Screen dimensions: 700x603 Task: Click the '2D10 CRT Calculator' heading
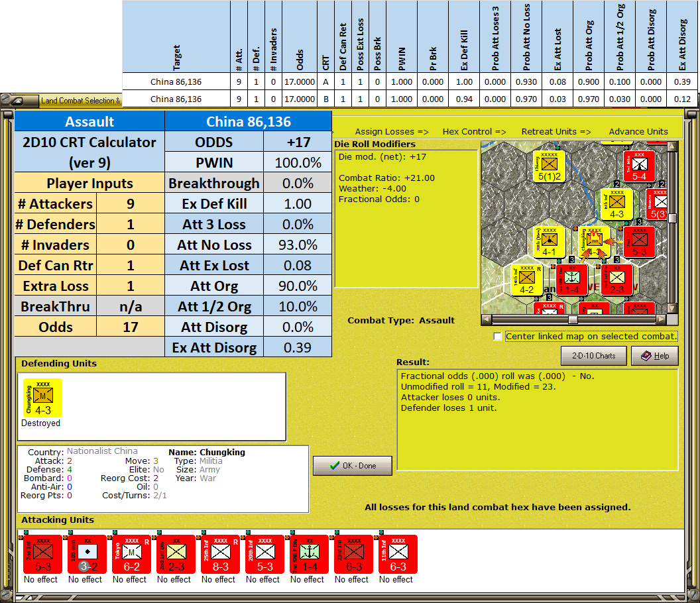click(x=89, y=142)
